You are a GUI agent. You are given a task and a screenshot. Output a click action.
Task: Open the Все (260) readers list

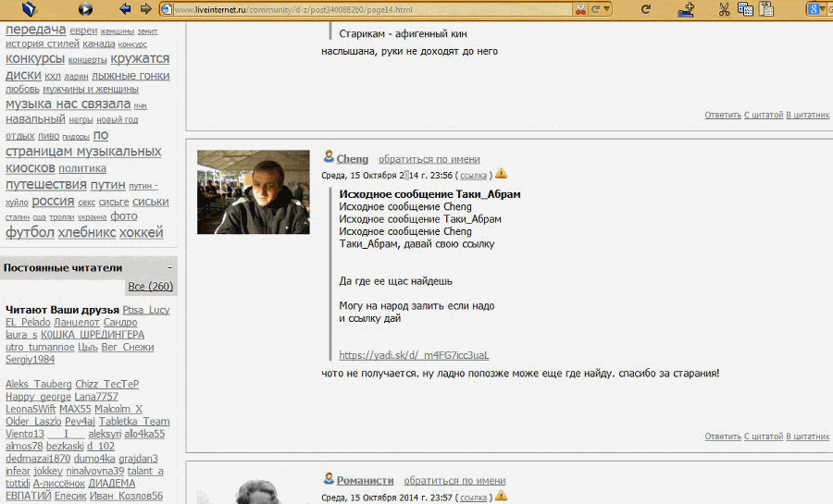point(150,287)
